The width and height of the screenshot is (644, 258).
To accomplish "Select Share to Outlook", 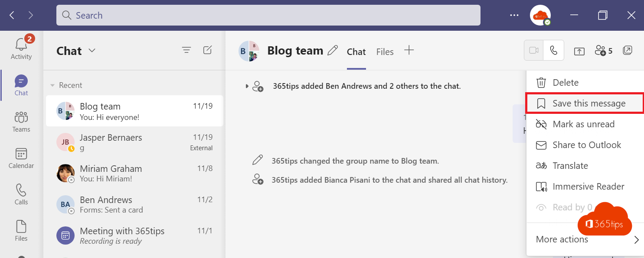I will (585, 145).
